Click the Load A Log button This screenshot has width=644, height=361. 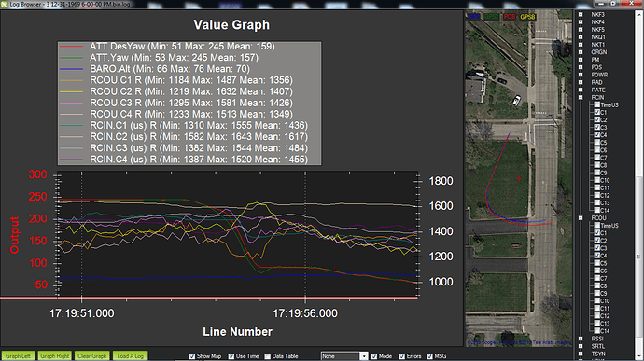tap(130, 355)
